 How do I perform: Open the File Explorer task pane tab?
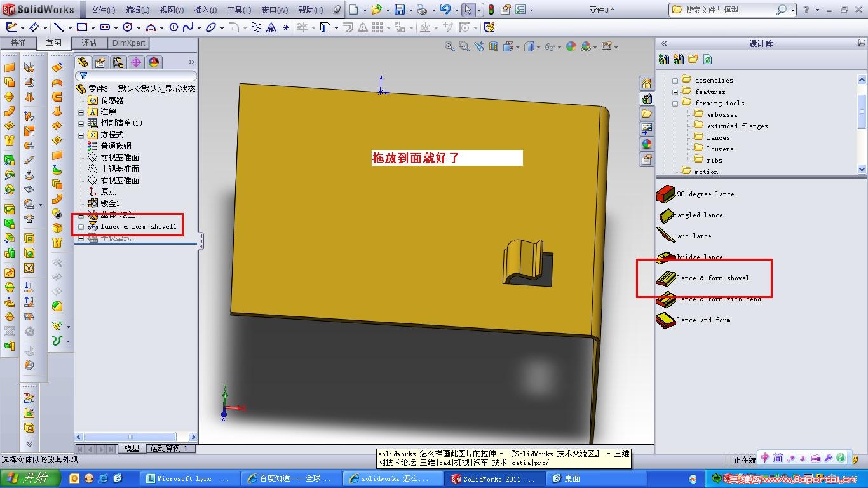pos(646,114)
